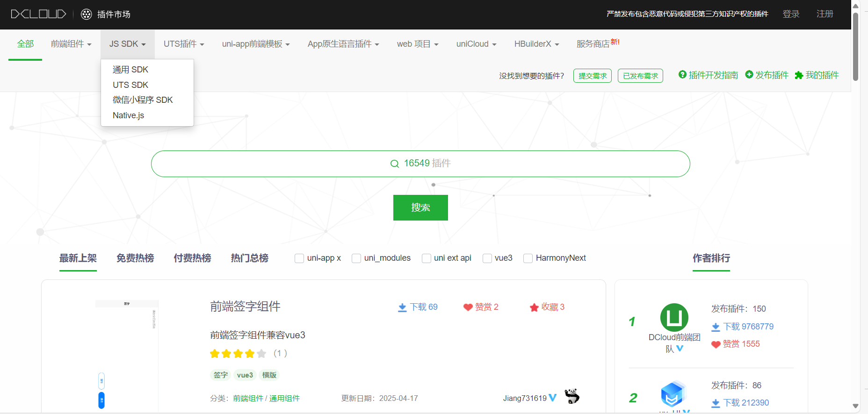Click the 已发布需求 button

[x=640, y=76]
